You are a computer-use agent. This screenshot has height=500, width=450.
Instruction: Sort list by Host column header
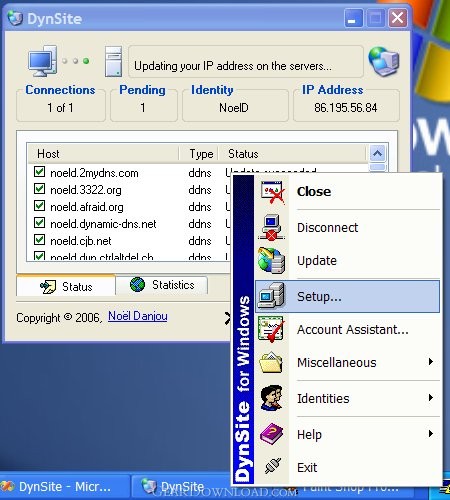103,154
